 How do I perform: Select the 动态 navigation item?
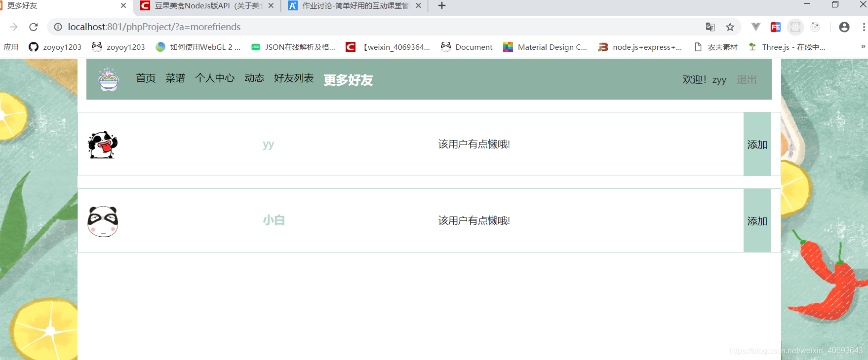pos(254,78)
